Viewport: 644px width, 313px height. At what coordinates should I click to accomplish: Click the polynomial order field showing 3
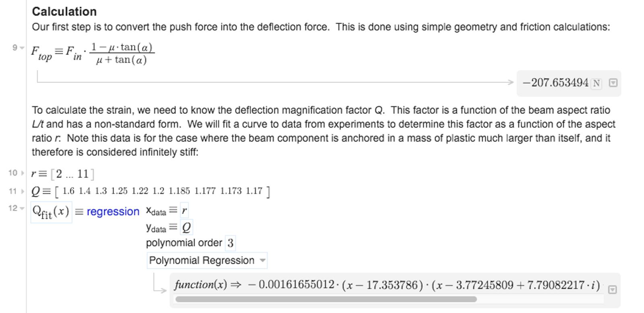coord(230,243)
